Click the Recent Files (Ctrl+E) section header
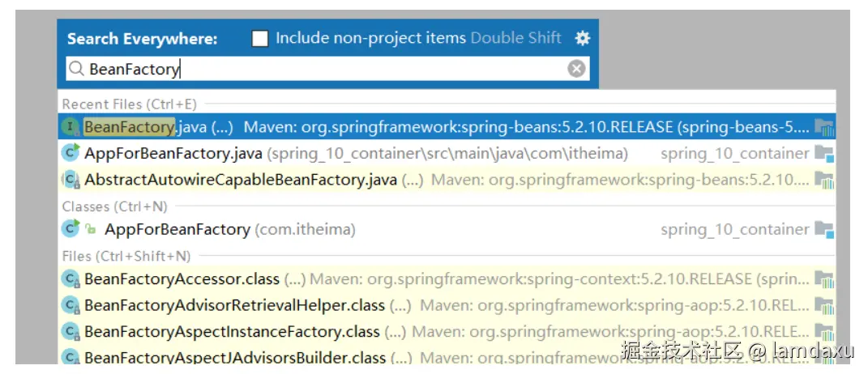Screen dimensions: 868x374 click(x=129, y=104)
